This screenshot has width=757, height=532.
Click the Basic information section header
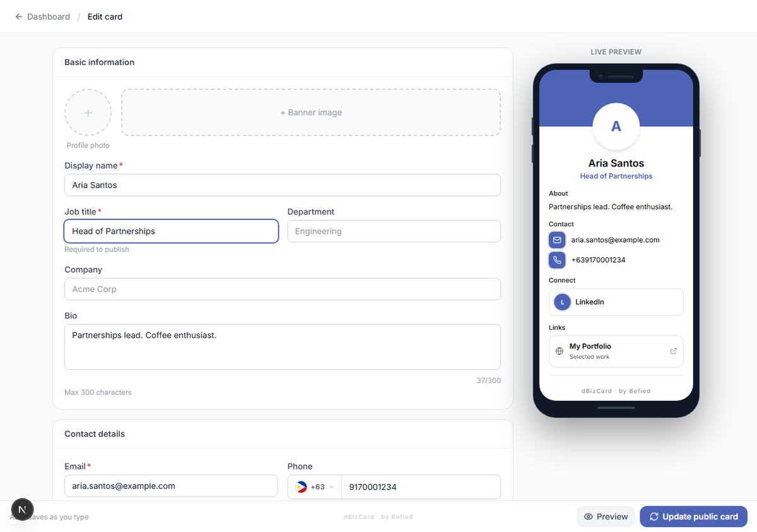[x=99, y=62]
